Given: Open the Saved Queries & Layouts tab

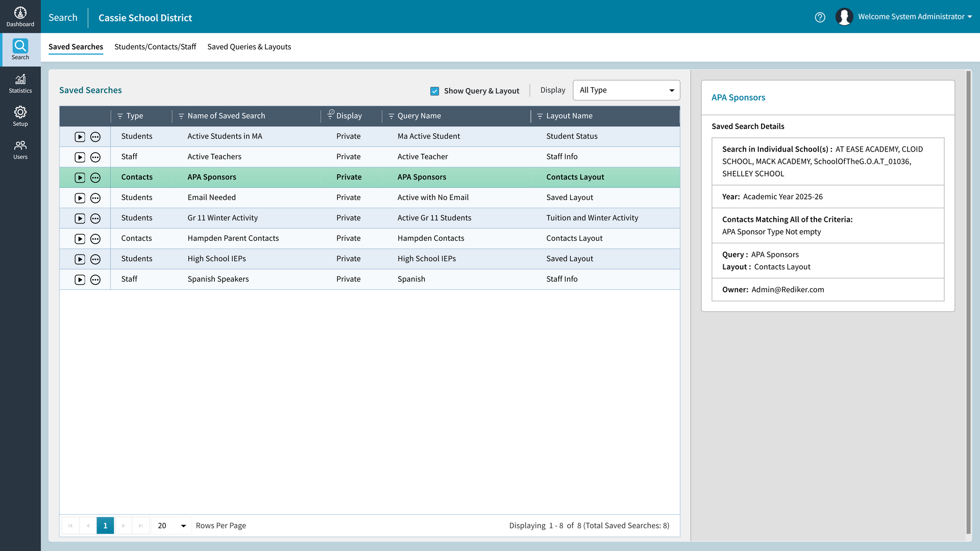Looking at the screenshot, I should (249, 46).
